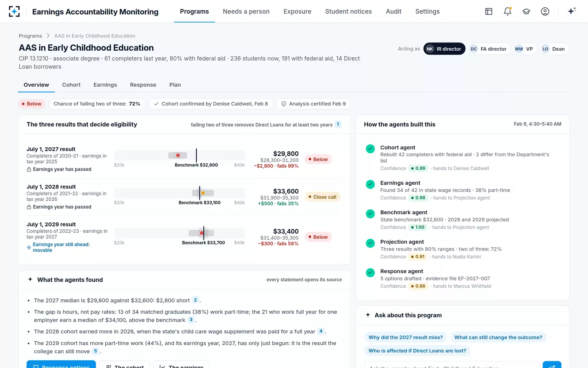Switch to the Response tab
Viewport: 588px width, 368px height.
(x=143, y=85)
